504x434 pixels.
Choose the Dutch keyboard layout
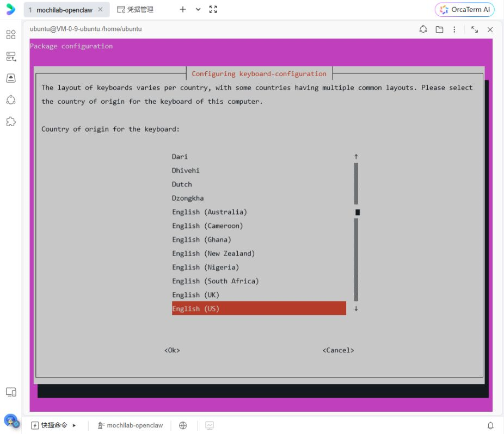(259, 184)
